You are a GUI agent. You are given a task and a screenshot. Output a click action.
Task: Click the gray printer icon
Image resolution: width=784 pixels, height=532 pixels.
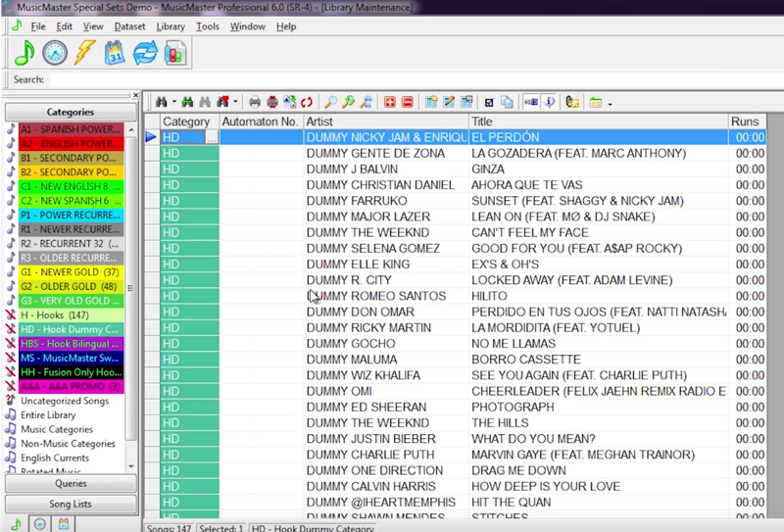pyautogui.click(x=255, y=102)
